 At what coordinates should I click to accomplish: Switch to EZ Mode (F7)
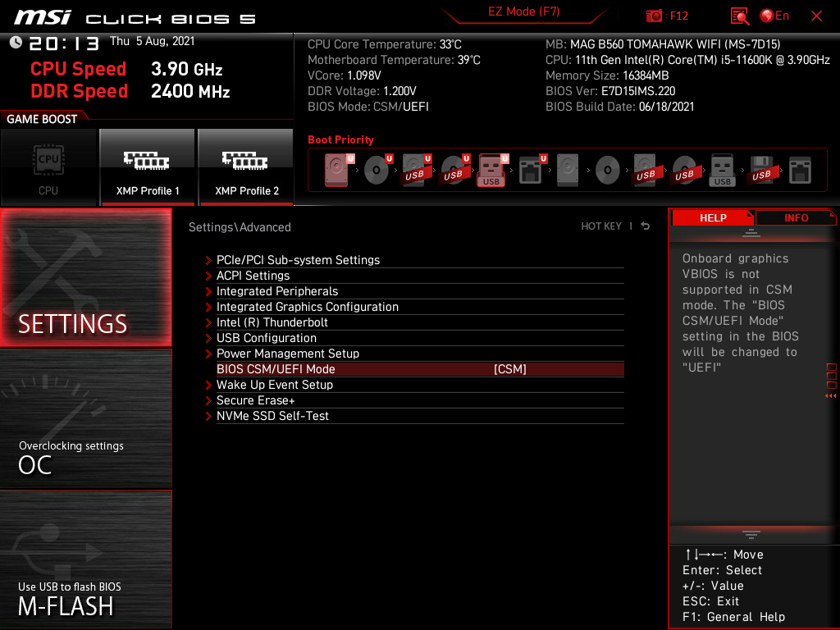(523, 11)
